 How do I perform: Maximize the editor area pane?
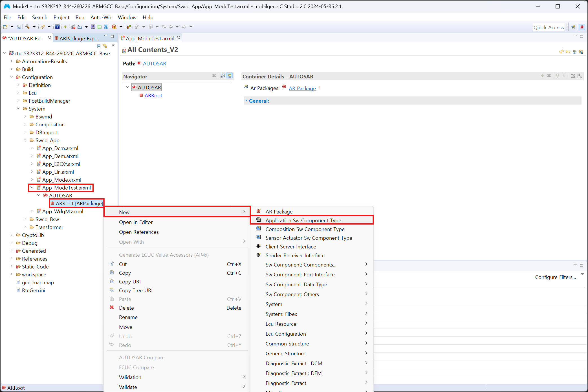[x=582, y=36]
